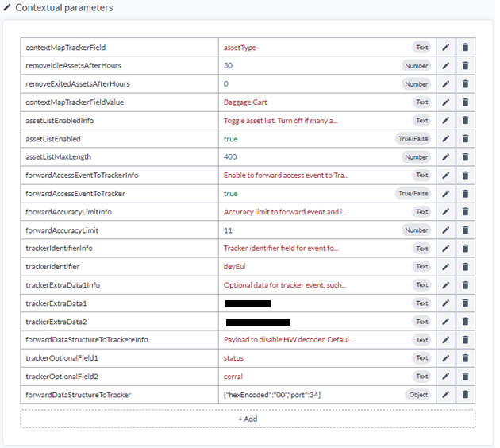
Task: Click the Number badge for removeExitedAssetsAfterHours
Action: pos(416,84)
